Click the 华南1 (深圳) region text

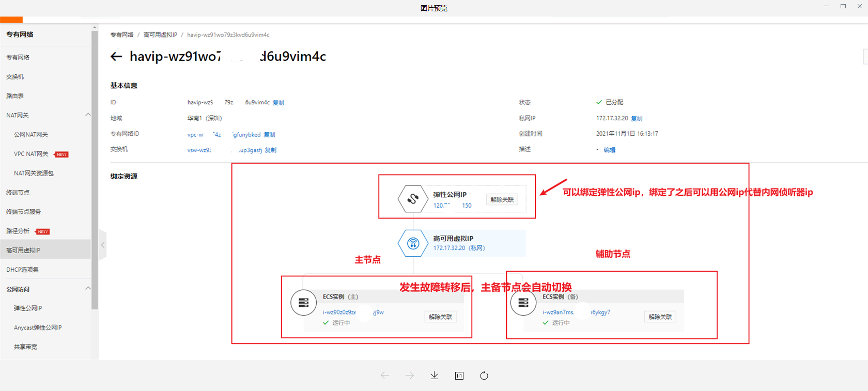[205, 118]
